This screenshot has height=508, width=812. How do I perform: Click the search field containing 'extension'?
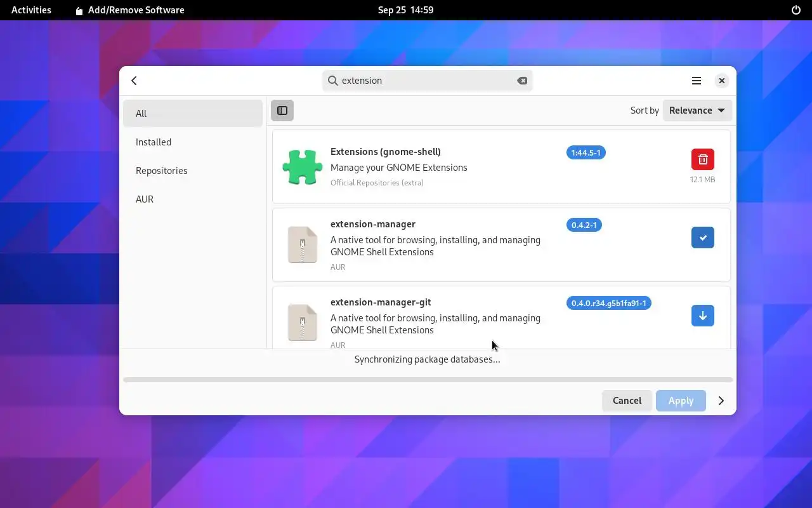click(x=427, y=81)
